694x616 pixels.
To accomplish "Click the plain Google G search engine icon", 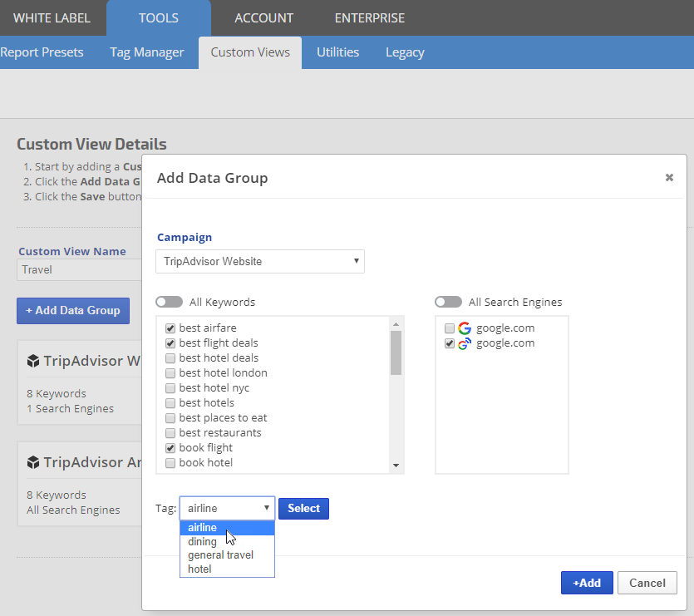I will click(x=465, y=328).
